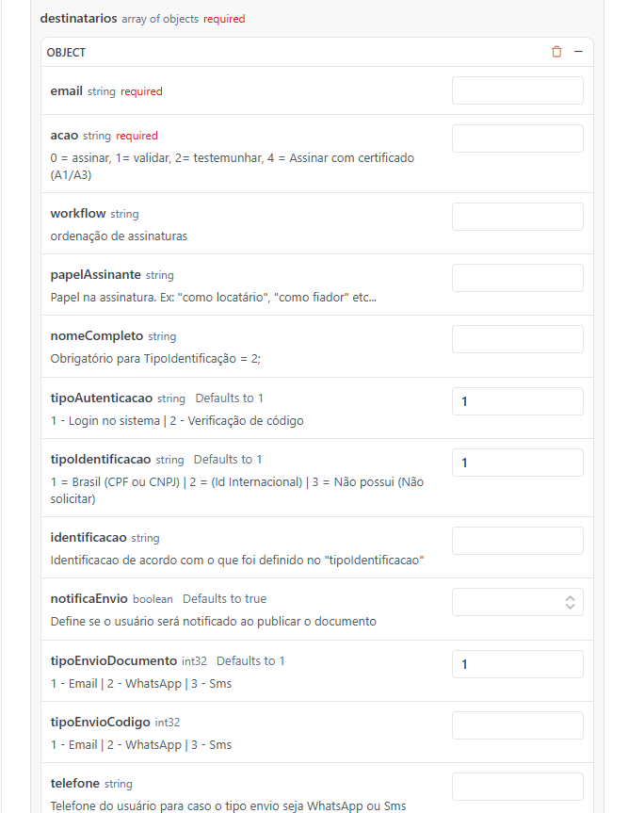
Task: Collapse the OBJECT section with minus icon
Action: pyautogui.click(x=578, y=52)
